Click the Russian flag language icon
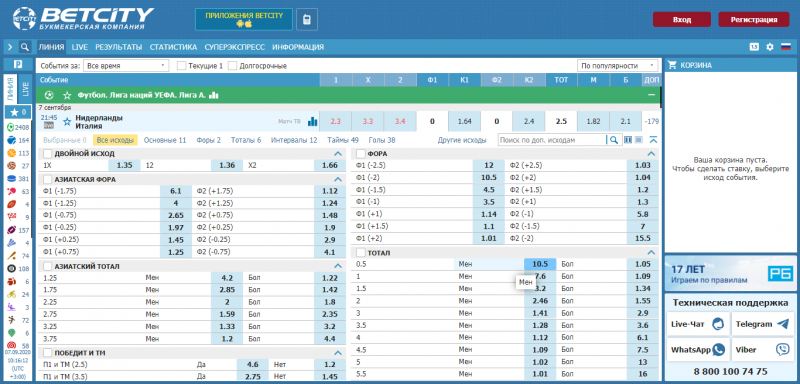 coord(786,47)
